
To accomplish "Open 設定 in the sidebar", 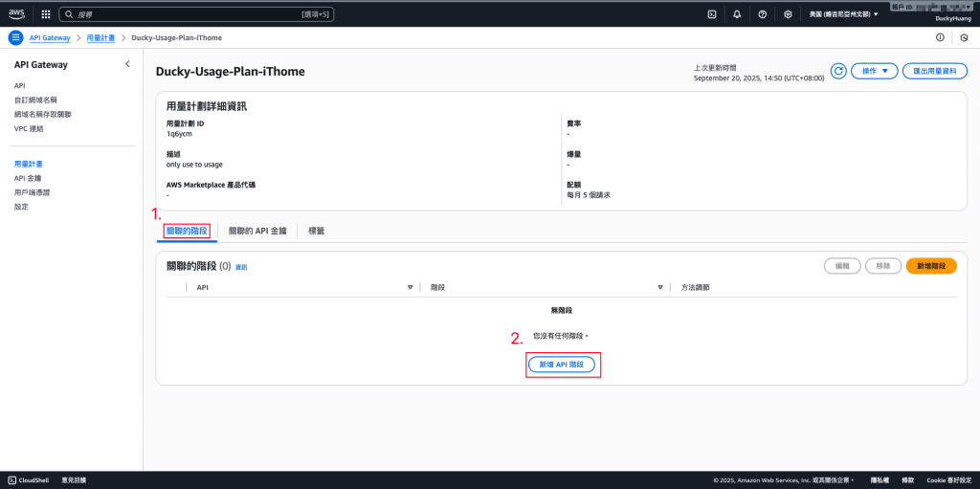I will click(x=21, y=207).
